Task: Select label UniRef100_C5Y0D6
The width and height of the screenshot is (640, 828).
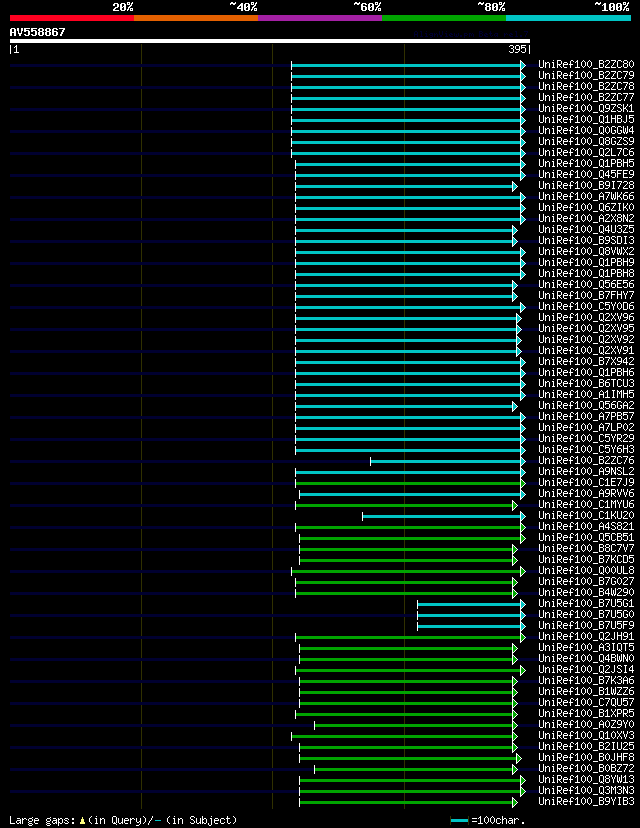Action: 586,307
